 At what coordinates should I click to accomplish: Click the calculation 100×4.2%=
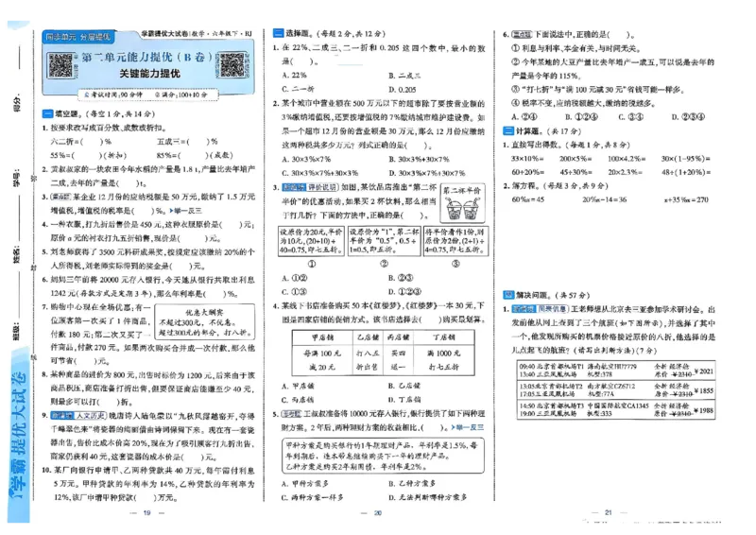[x=627, y=158]
